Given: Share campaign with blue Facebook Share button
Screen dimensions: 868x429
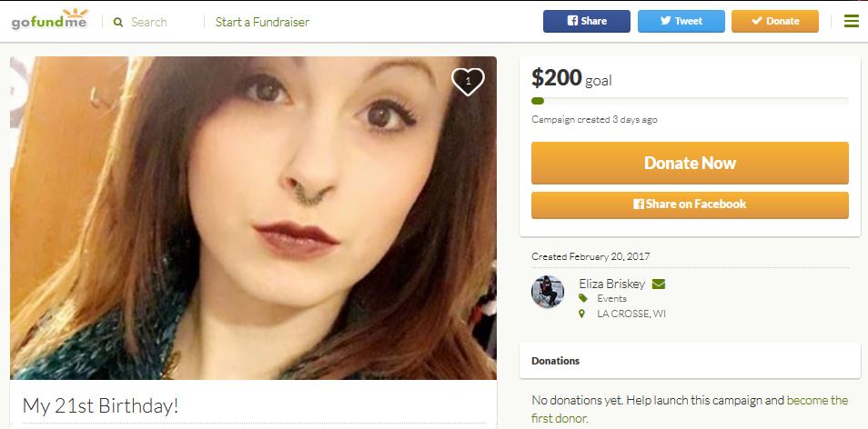Looking at the screenshot, I should coord(586,21).
